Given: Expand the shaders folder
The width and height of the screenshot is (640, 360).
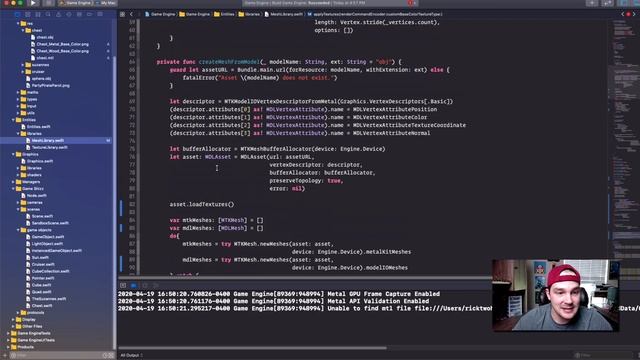Looking at the screenshot, I should pos(18,175).
